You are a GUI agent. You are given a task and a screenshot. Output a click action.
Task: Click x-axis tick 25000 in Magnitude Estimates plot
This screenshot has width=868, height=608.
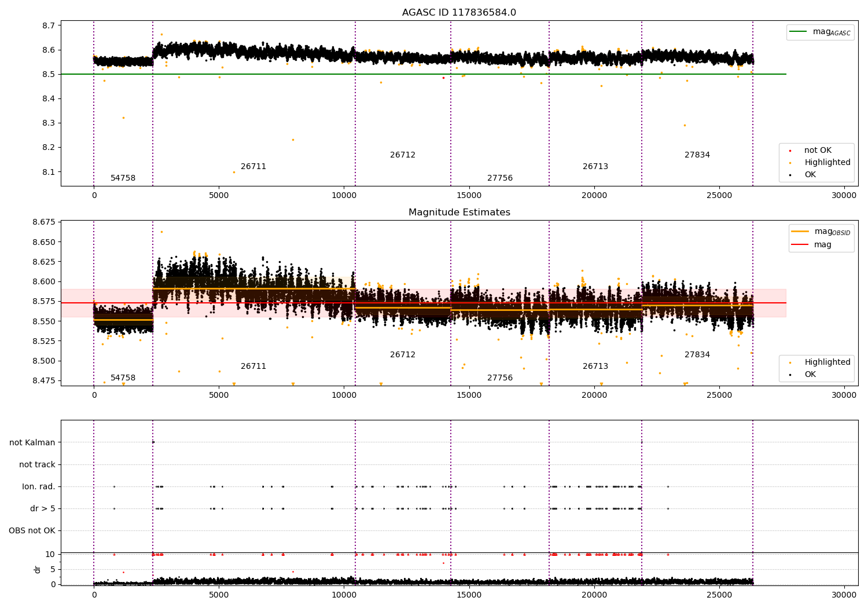click(719, 395)
